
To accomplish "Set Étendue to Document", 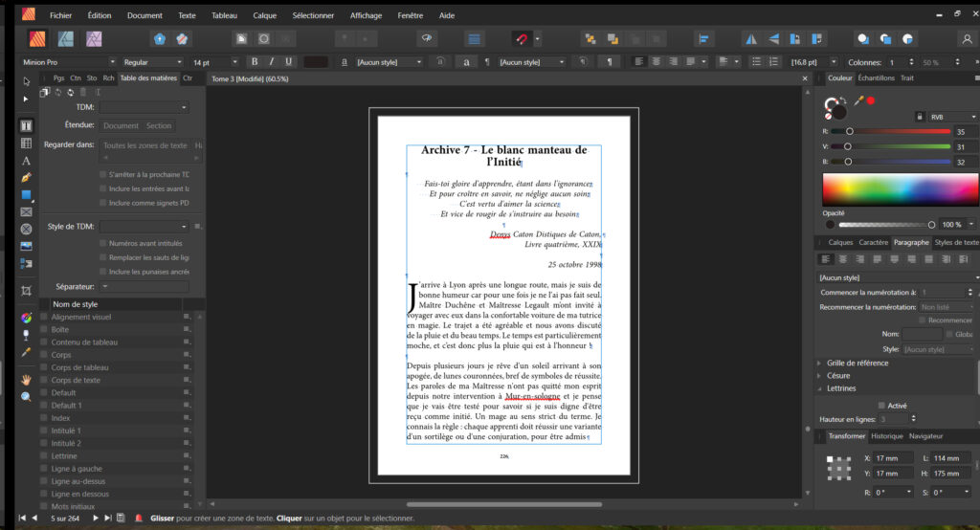I will point(121,125).
